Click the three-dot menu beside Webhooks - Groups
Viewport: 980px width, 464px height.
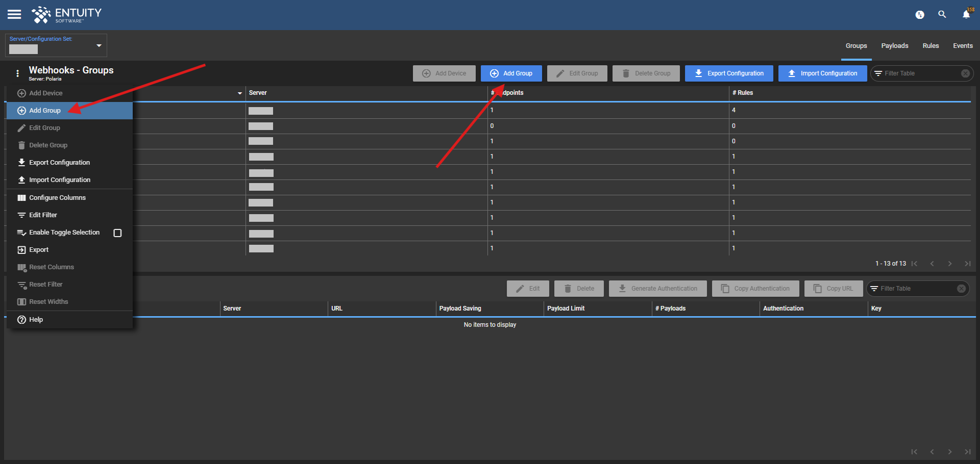(18, 73)
